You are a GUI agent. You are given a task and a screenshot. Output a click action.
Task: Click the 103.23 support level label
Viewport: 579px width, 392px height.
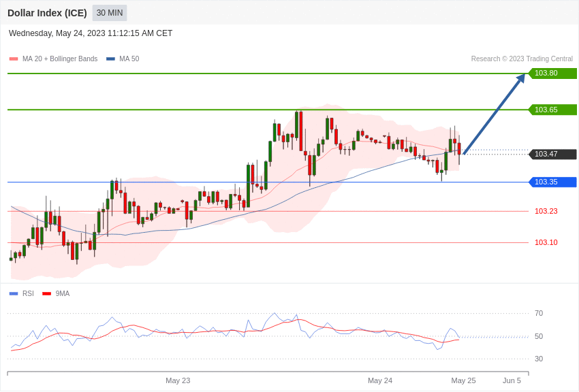tap(546, 211)
